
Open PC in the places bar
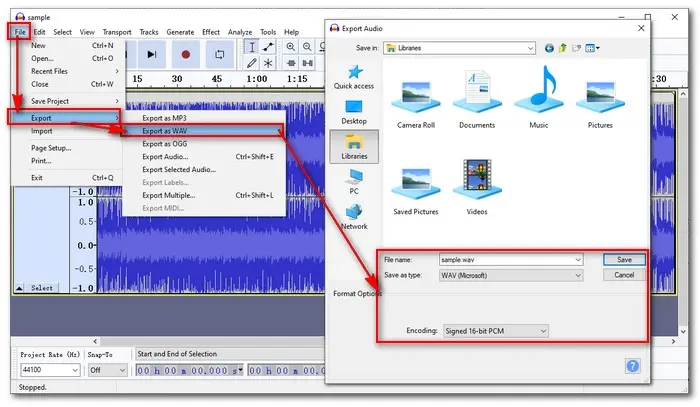(354, 182)
